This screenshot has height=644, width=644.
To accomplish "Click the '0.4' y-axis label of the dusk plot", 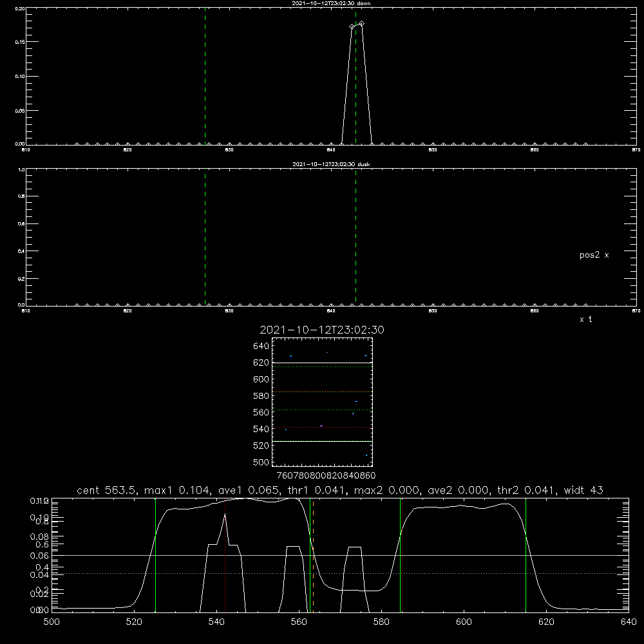I will pos(21,251).
